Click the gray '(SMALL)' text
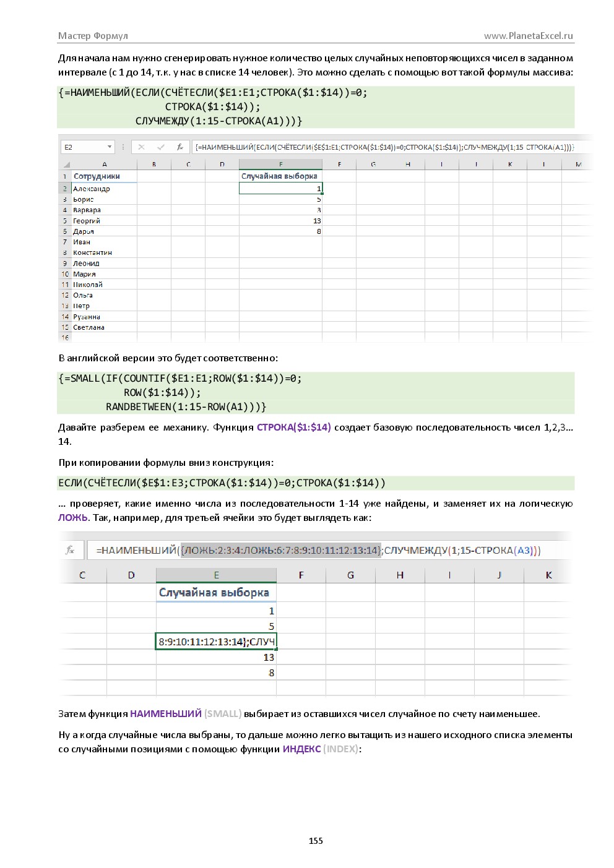This screenshot has height=868, width=614. click(223, 714)
